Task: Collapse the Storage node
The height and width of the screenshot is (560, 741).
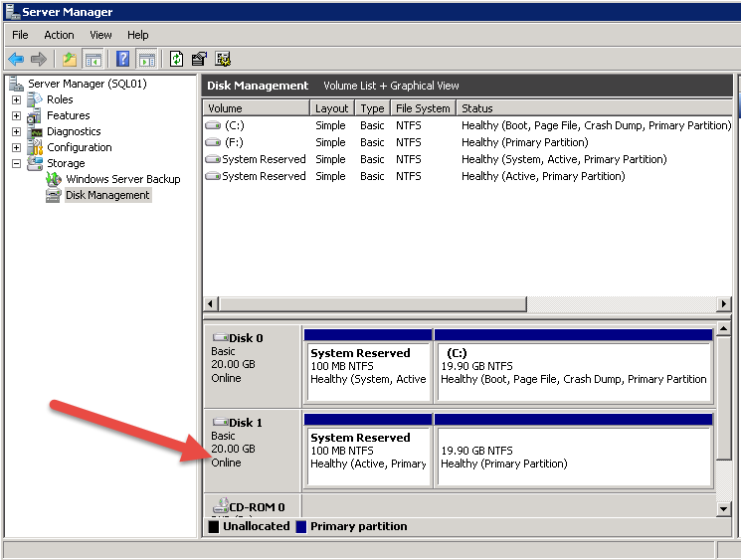Action: click(x=17, y=163)
